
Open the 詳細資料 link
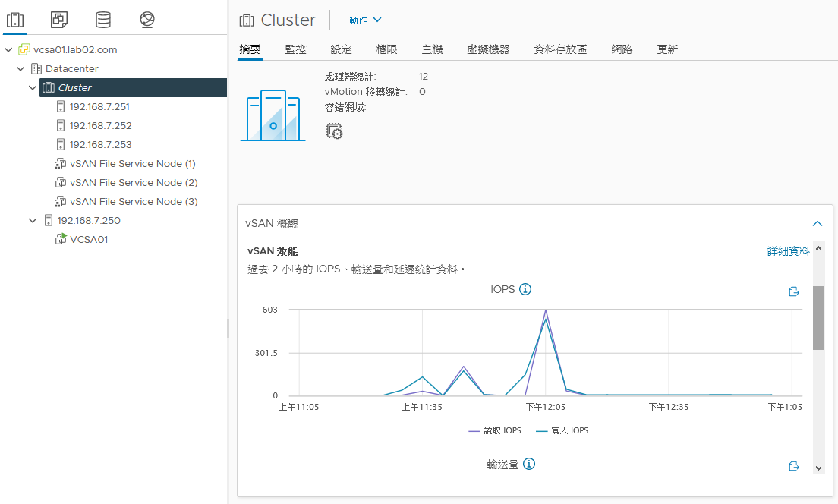789,251
